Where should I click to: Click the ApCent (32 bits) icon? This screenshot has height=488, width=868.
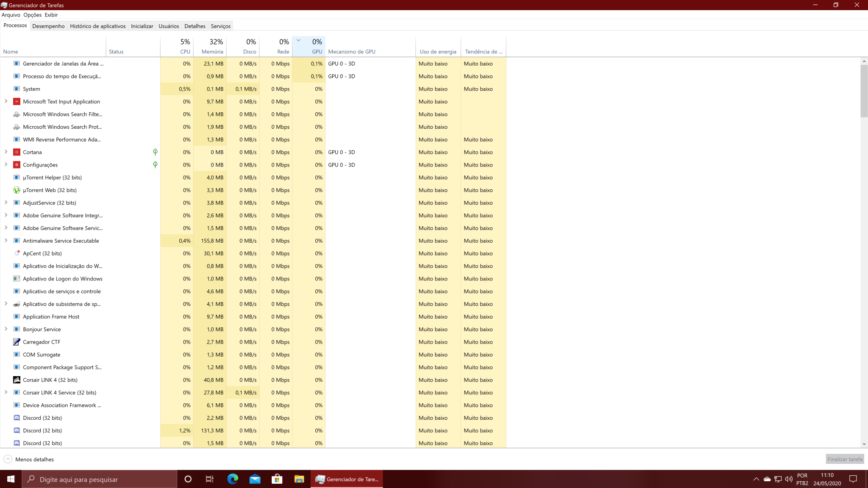click(x=17, y=253)
